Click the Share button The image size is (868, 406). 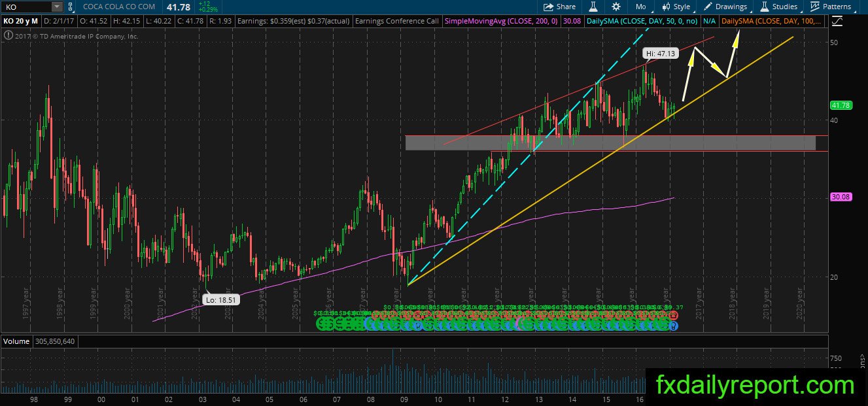tap(560, 7)
